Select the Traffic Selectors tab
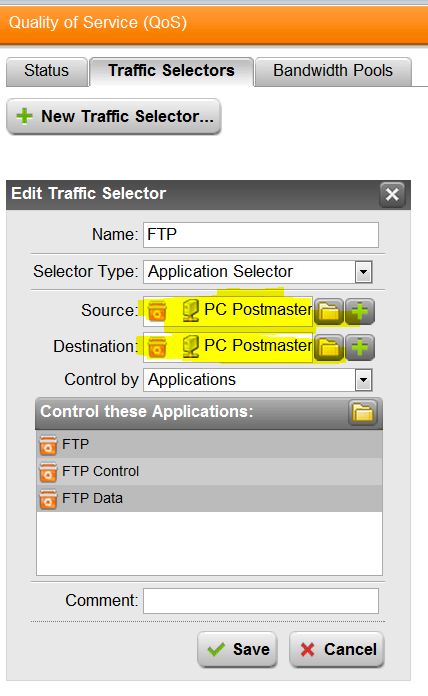428x696 pixels. tap(171, 71)
